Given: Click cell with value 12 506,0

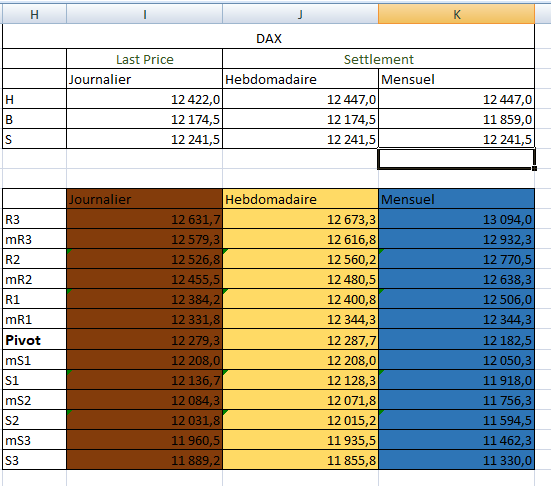Looking at the screenshot, I should 456,299.
